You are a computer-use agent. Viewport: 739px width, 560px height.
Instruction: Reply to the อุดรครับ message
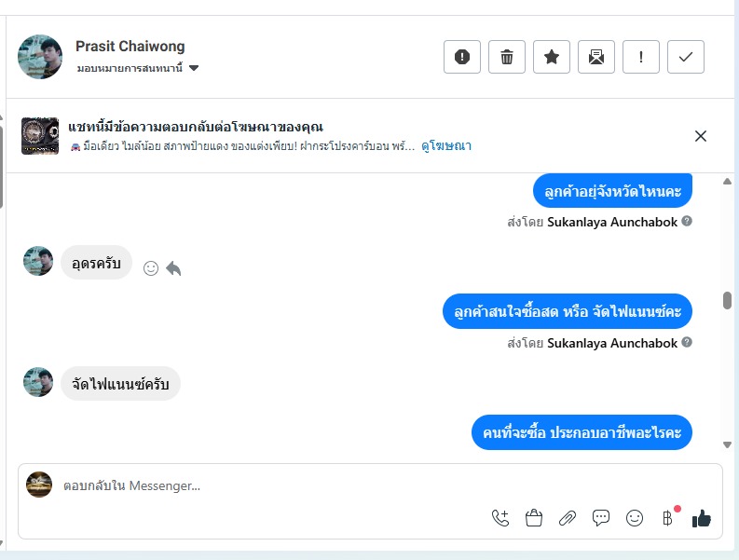(173, 268)
